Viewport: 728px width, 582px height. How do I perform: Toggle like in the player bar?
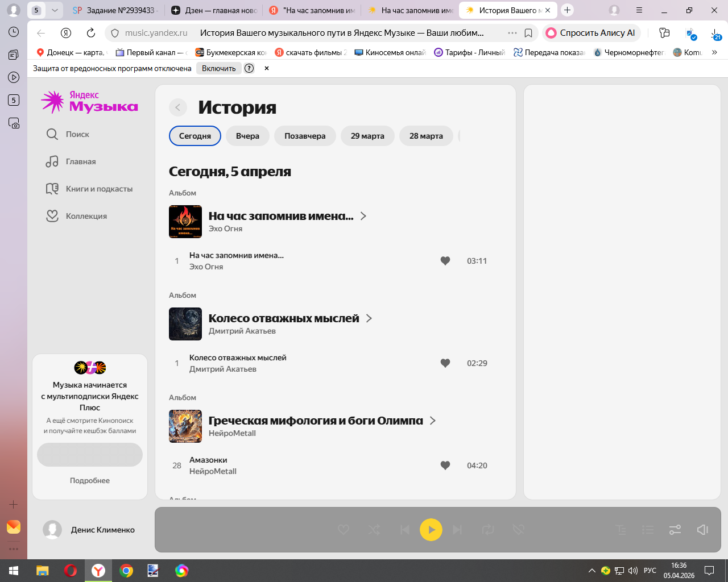(x=344, y=530)
